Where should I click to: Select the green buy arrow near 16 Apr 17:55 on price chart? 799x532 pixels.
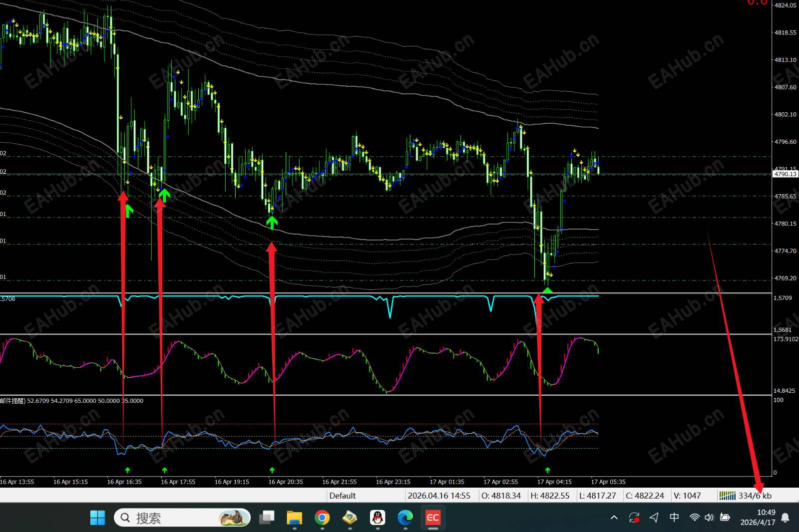[x=164, y=195]
